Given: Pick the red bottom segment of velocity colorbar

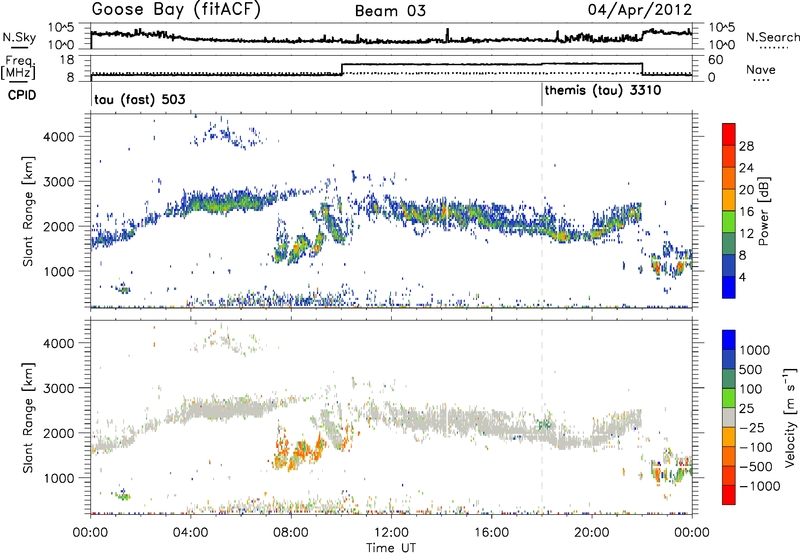Looking at the screenshot, I should (729, 495).
